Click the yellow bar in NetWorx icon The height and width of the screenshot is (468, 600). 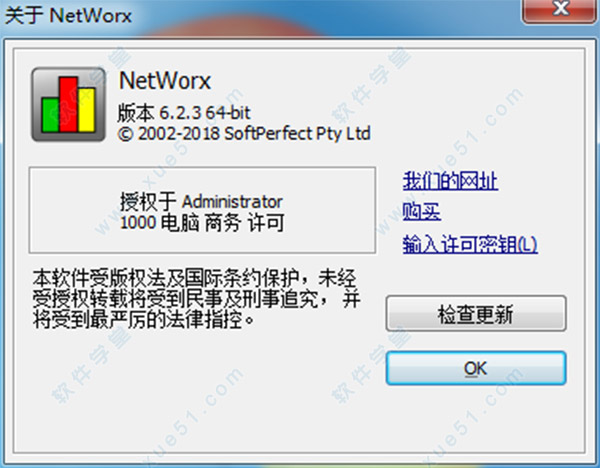point(86,110)
